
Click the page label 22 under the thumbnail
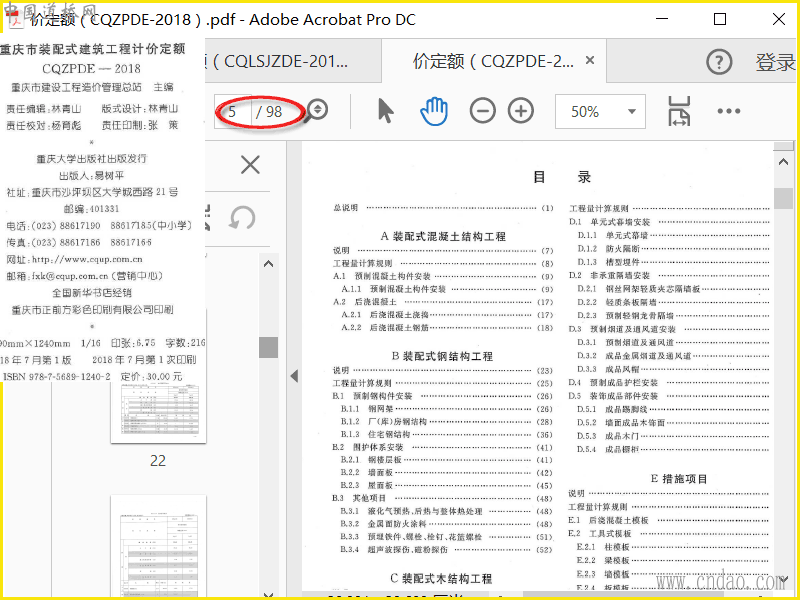click(x=158, y=461)
